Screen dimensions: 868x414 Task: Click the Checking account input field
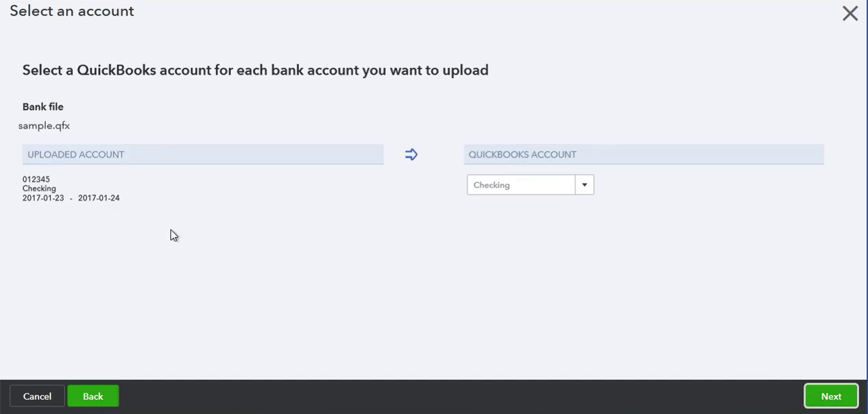[x=521, y=185]
